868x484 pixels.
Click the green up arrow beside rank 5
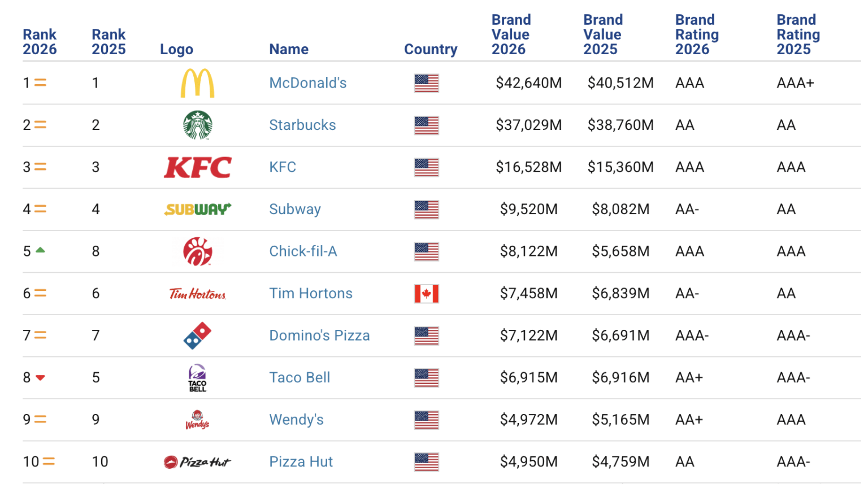point(40,250)
